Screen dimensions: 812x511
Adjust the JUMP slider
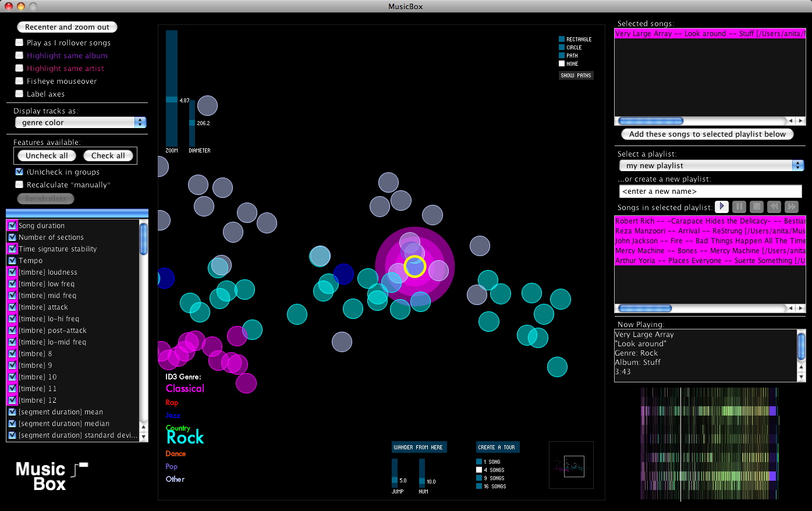pos(395,480)
